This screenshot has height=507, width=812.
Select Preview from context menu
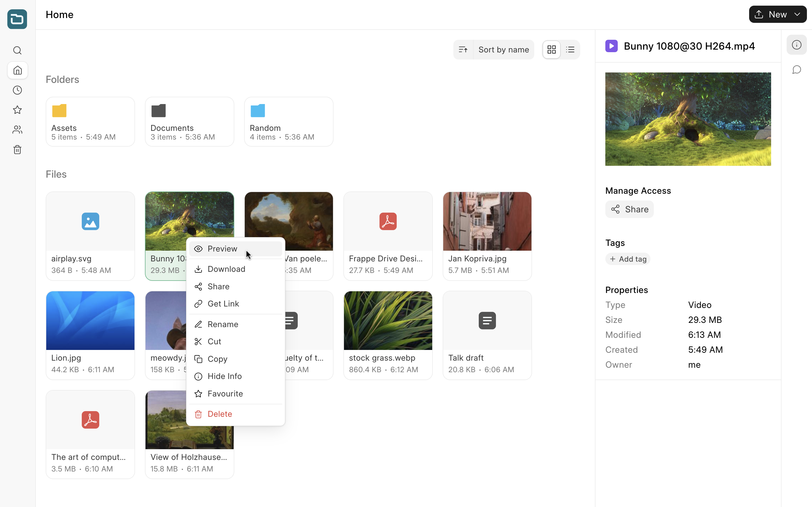pyautogui.click(x=222, y=248)
